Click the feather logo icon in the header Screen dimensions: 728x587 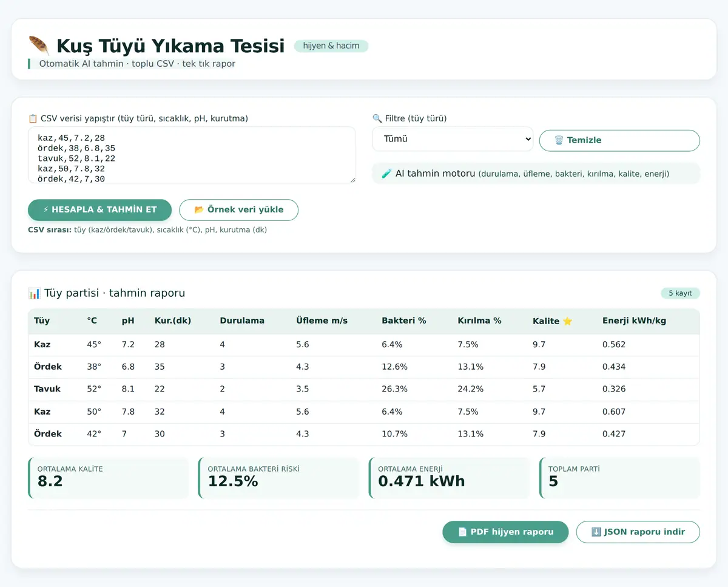(x=39, y=46)
